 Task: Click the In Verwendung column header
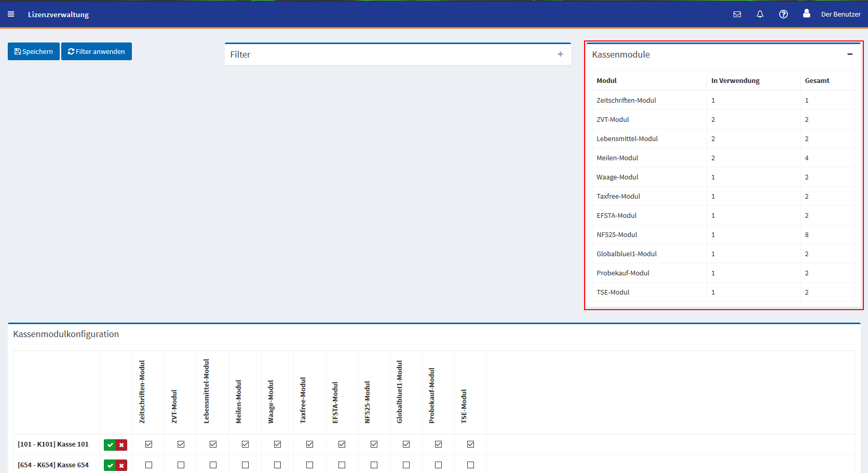[735, 81]
